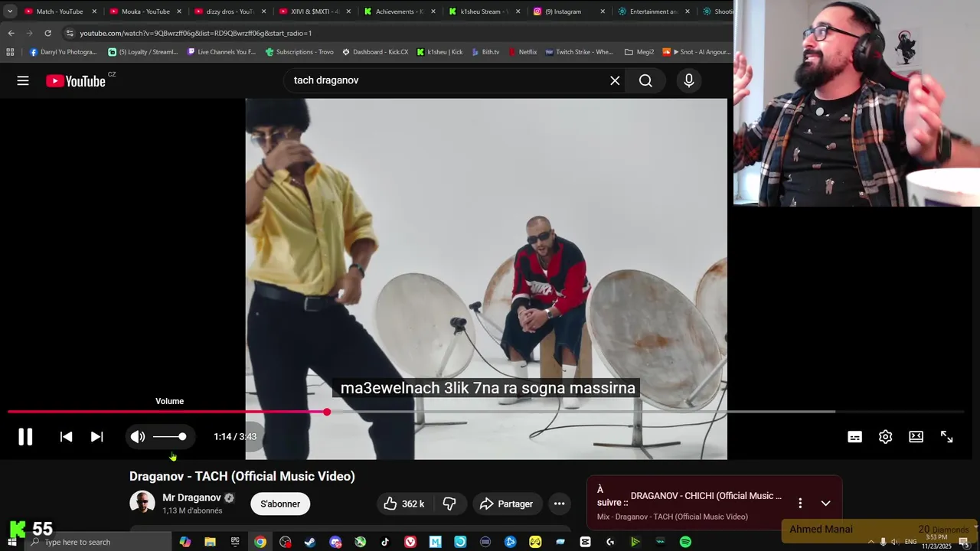Open options for the up-next CHICHI item
This screenshot has width=980, height=551.
pos(800,504)
